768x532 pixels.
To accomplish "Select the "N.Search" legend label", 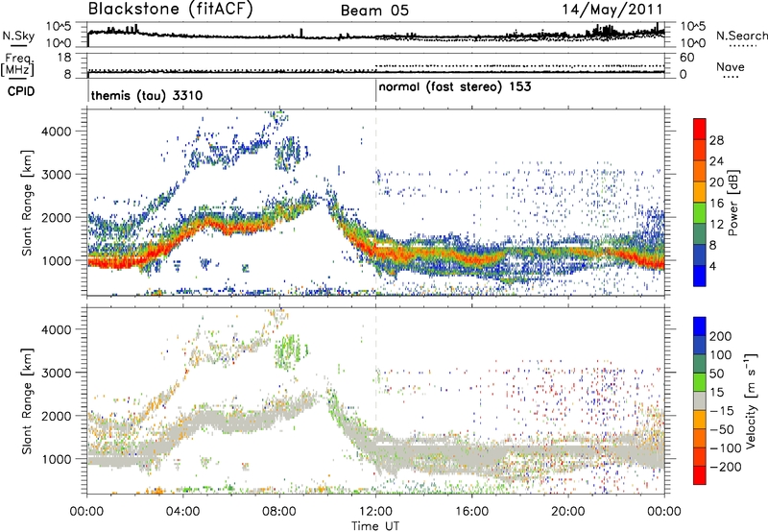I will 741,36.
